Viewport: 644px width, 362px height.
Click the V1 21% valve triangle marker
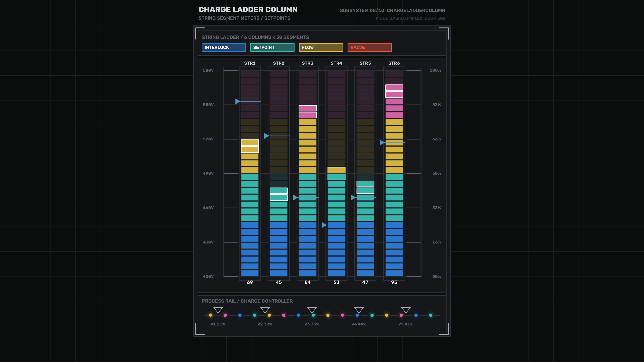[x=218, y=310]
